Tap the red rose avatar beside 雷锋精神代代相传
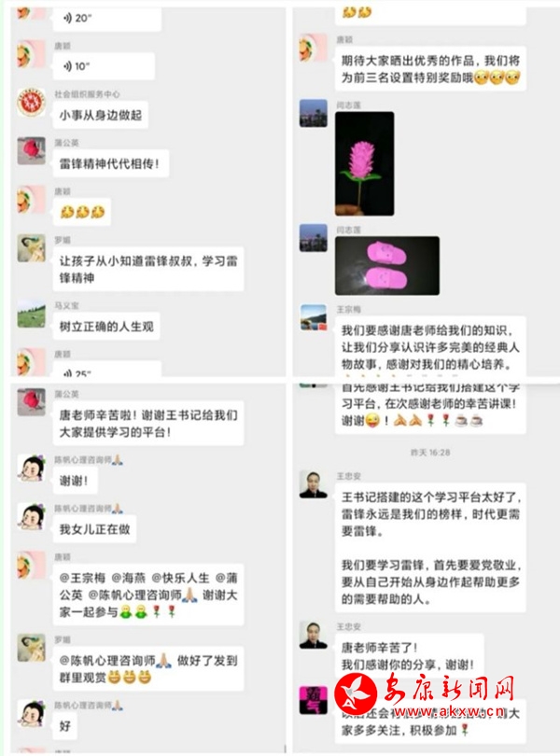Image resolution: width=560 pixels, height=756 pixels. click(x=32, y=151)
